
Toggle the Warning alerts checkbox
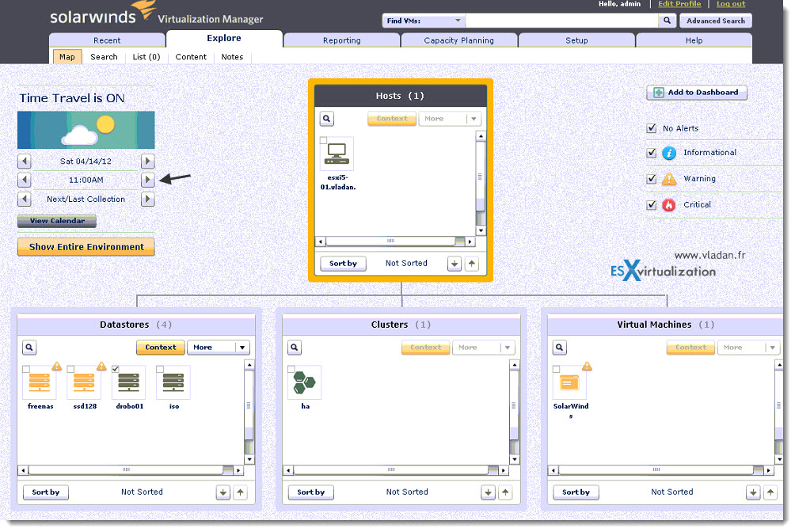tap(652, 178)
